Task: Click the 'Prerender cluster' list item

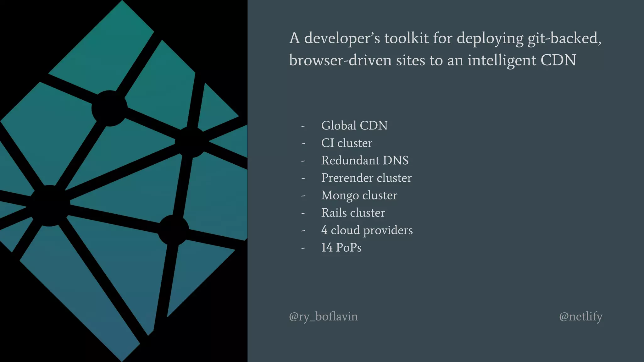Action: pyautogui.click(x=366, y=178)
